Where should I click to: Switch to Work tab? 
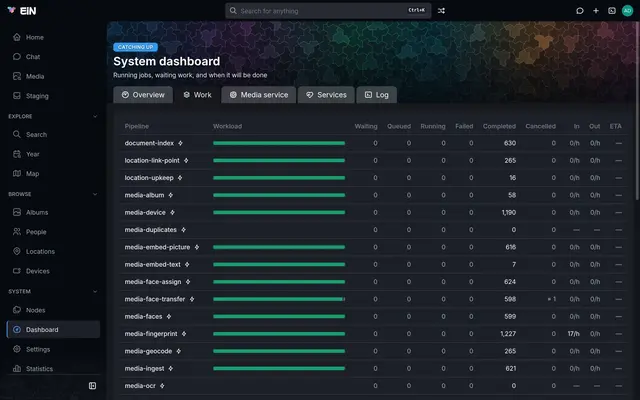(197, 95)
